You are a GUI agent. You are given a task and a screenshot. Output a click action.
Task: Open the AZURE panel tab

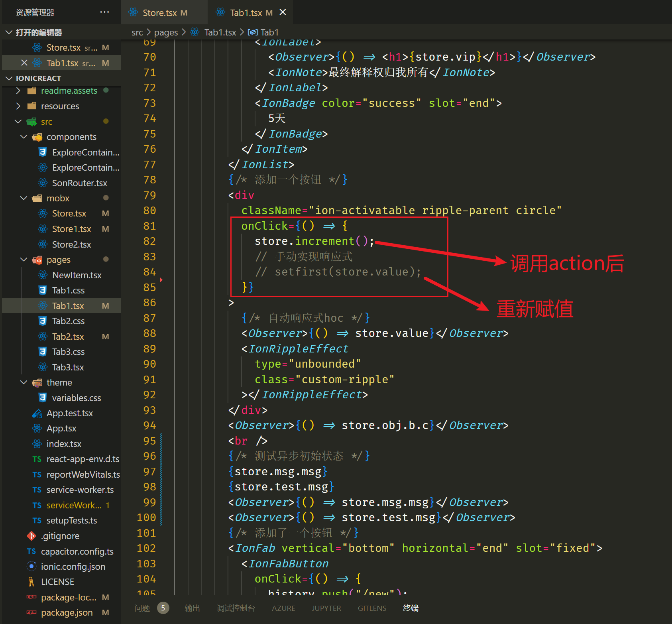[x=283, y=608]
